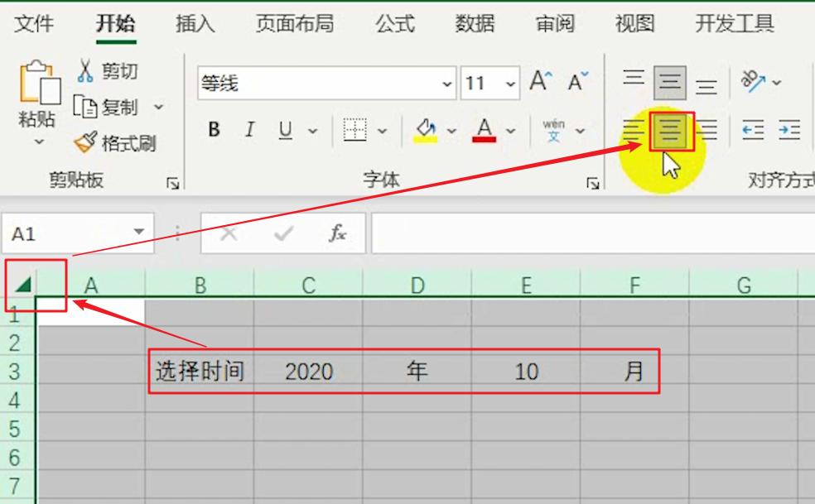Screen dimensions: 815x504
Task: Apply italic formatting
Action: 248,129
